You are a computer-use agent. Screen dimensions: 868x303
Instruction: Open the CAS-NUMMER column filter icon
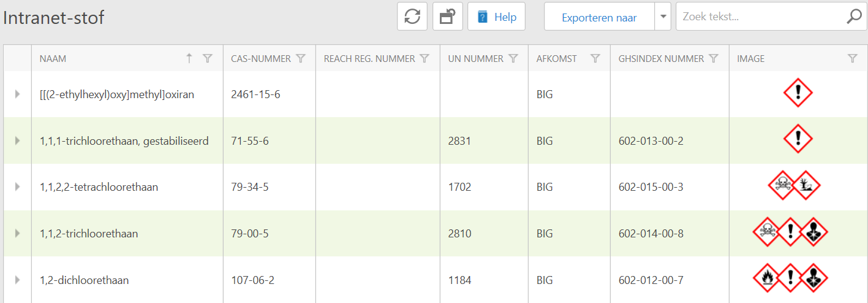pos(301,59)
